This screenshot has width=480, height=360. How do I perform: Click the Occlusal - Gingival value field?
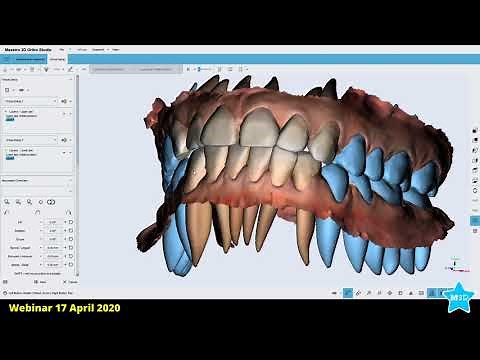pyautogui.click(x=53, y=256)
